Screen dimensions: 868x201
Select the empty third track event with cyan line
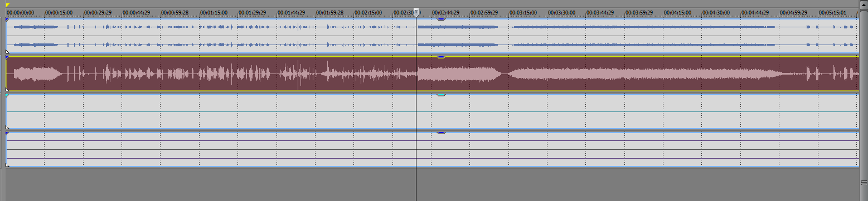[431, 111]
